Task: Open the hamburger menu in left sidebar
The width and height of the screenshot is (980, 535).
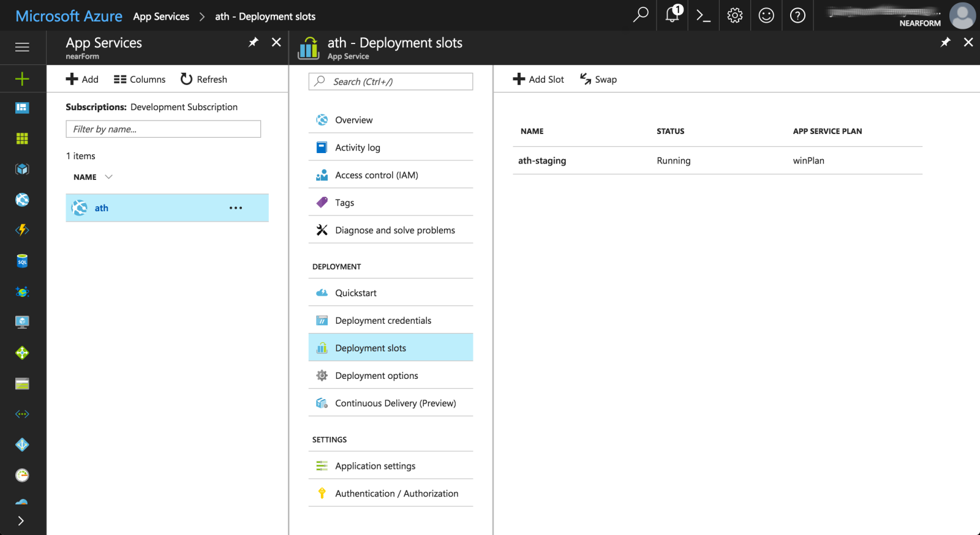Action: coord(22,47)
